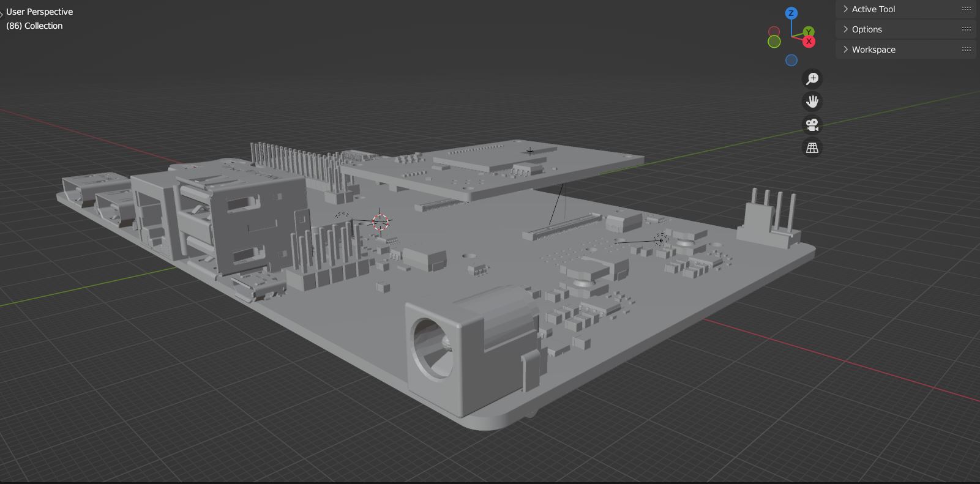Image resolution: width=980 pixels, height=484 pixels.
Task: Click the Options panel drag grip
Action: [x=967, y=29]
